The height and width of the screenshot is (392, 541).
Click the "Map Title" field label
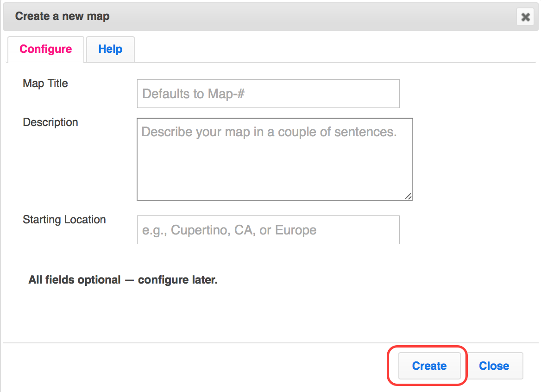[45, 83]
